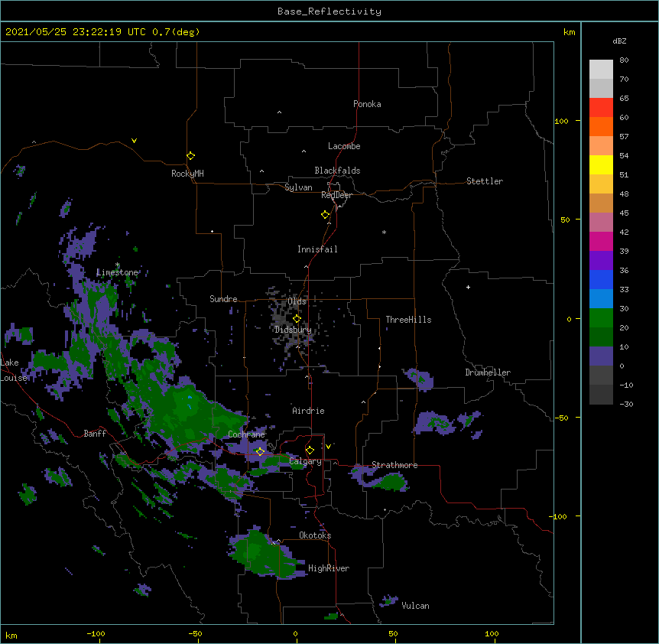Click the Base_Reflectivity title
Viewport: 659px width, 644px height.
(x=329, y=11)
